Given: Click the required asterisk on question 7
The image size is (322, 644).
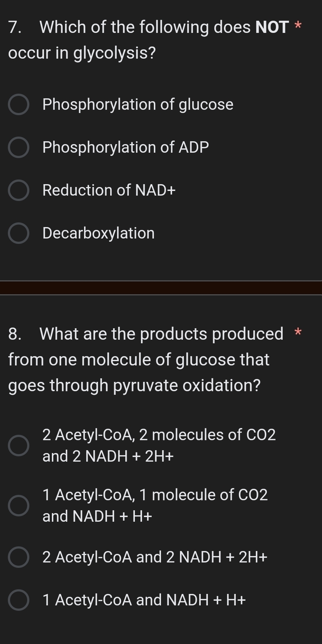Looking at the screenshot, I should (298, 24).
